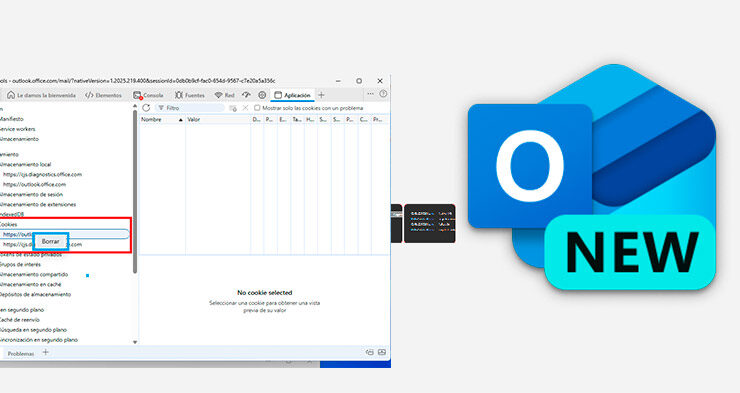Switch to the Fuentes tab
Screen dimensions: 740x393
pos(190,95)
